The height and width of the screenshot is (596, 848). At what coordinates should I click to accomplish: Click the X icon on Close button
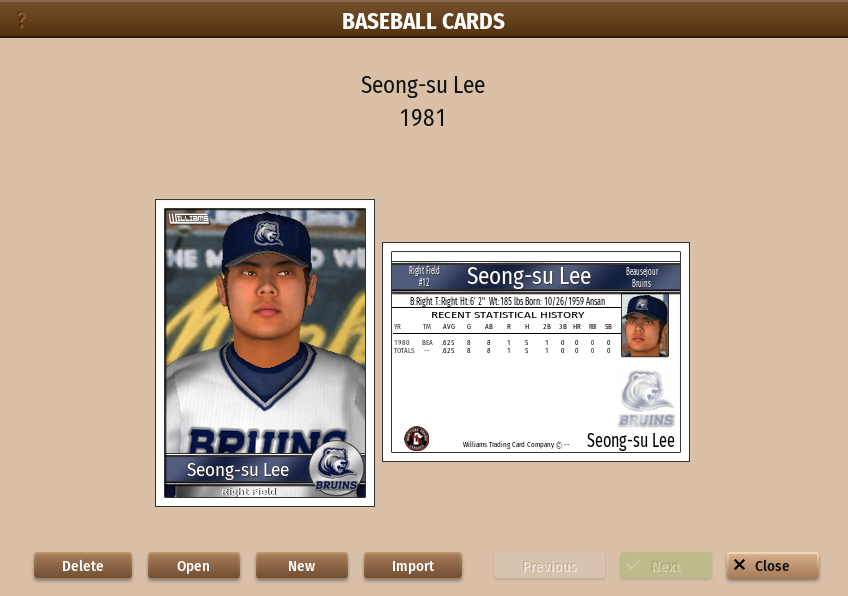[x=739, y=565]
